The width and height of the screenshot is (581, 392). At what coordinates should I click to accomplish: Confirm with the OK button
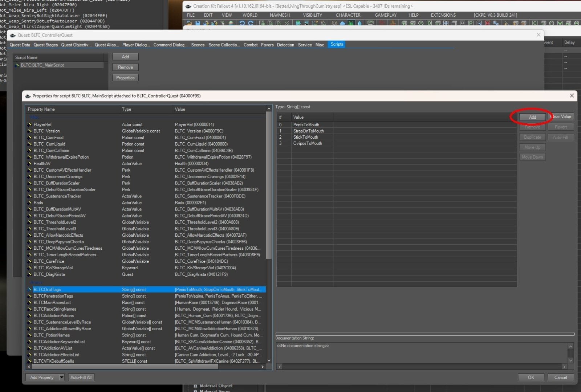(531, 377)
